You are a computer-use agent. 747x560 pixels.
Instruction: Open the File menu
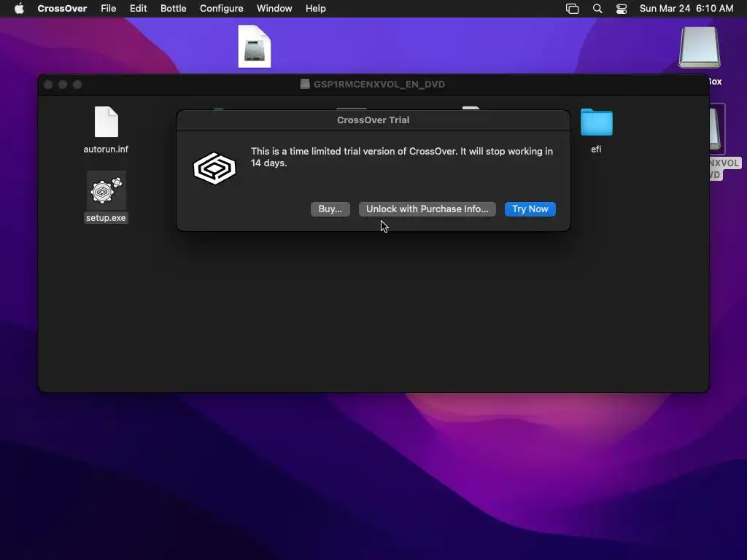point(108,9)
